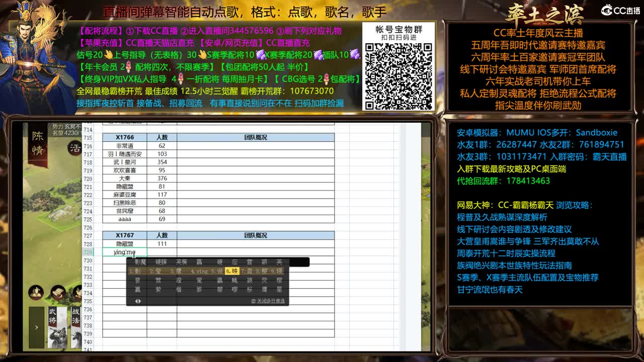Click the IME candidate page arrows

click(138, 301)
